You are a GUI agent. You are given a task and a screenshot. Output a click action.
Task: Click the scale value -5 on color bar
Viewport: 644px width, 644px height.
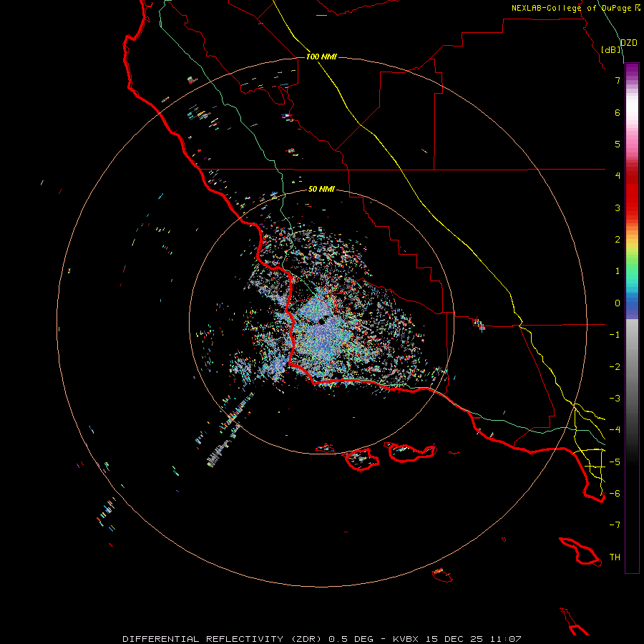tap(615, 462)
